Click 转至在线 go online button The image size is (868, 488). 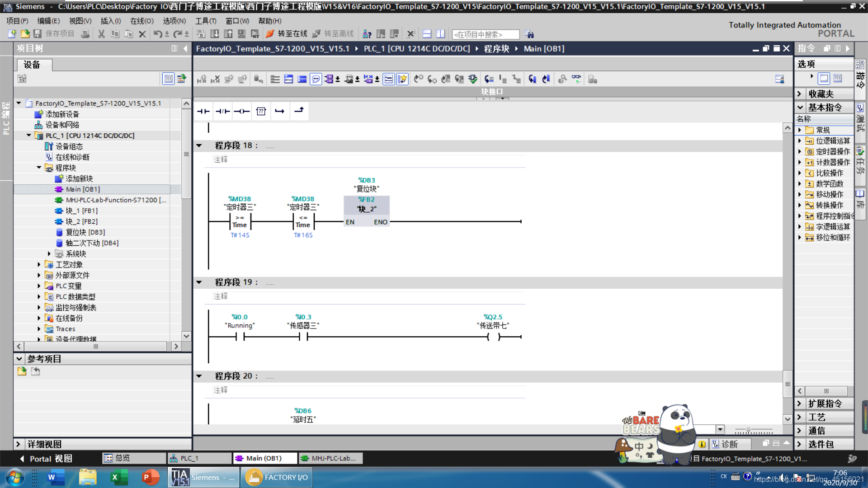287,34
